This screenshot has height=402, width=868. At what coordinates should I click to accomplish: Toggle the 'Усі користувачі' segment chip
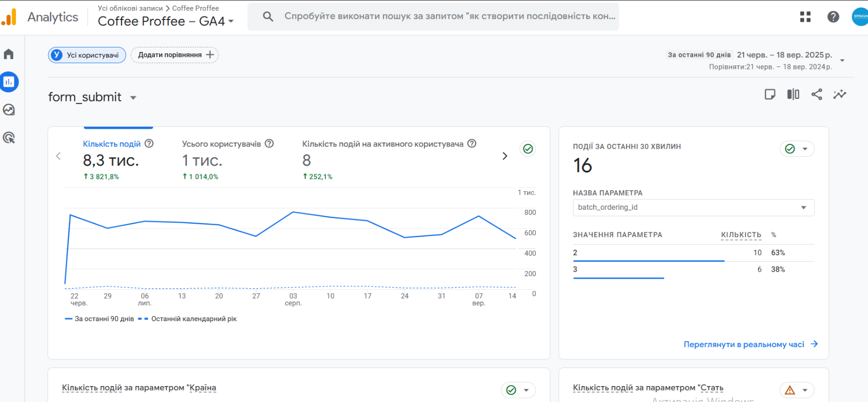pyautogui.click(x=87, y=55)
